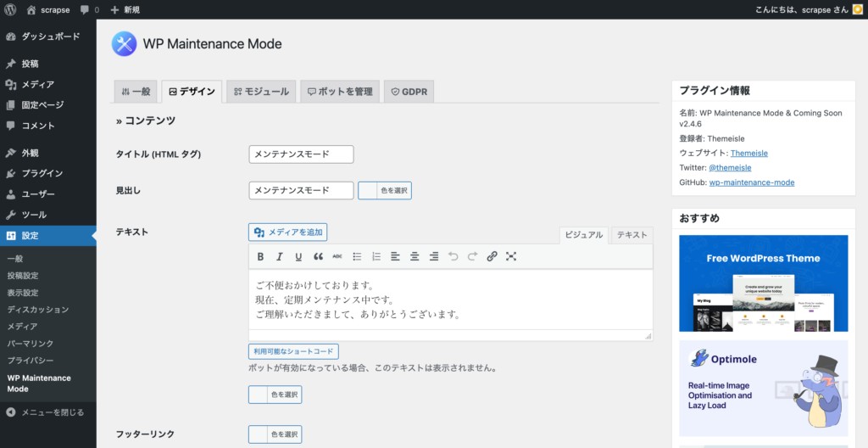Click the 見出し text input field
Viewport: 868px width, 448px height.
(x=301, y=191)
